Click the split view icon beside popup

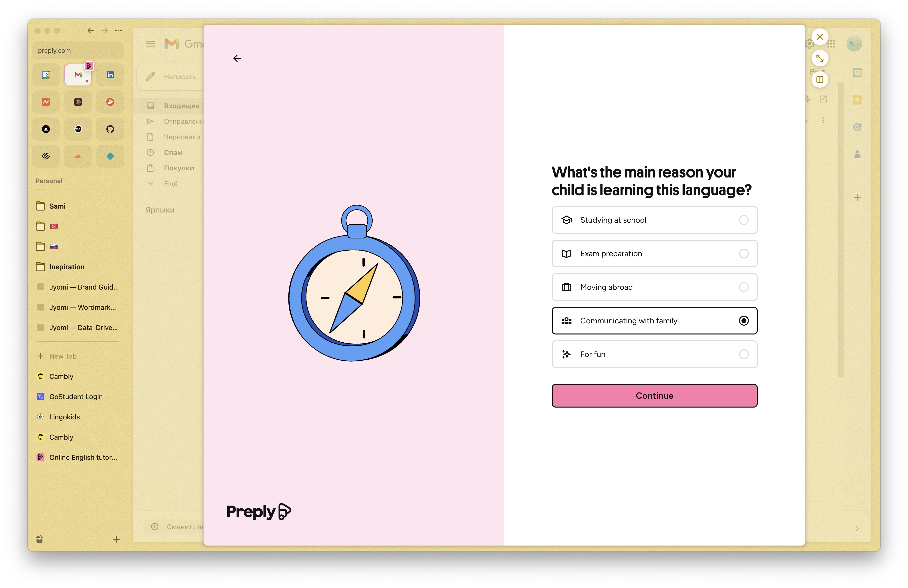click(x=819, y=80)
